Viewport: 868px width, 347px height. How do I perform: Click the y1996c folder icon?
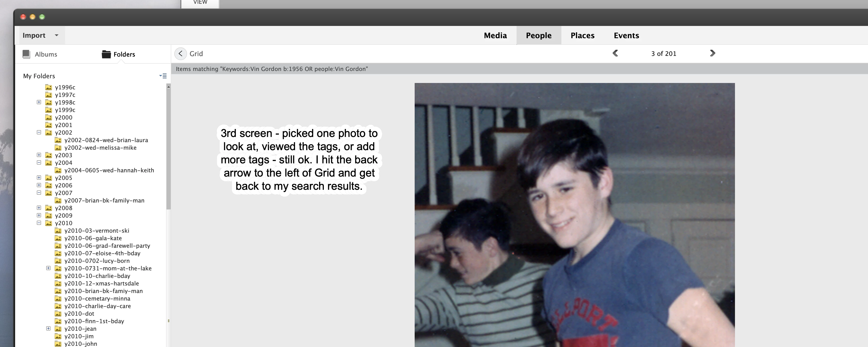pos(49,87)
